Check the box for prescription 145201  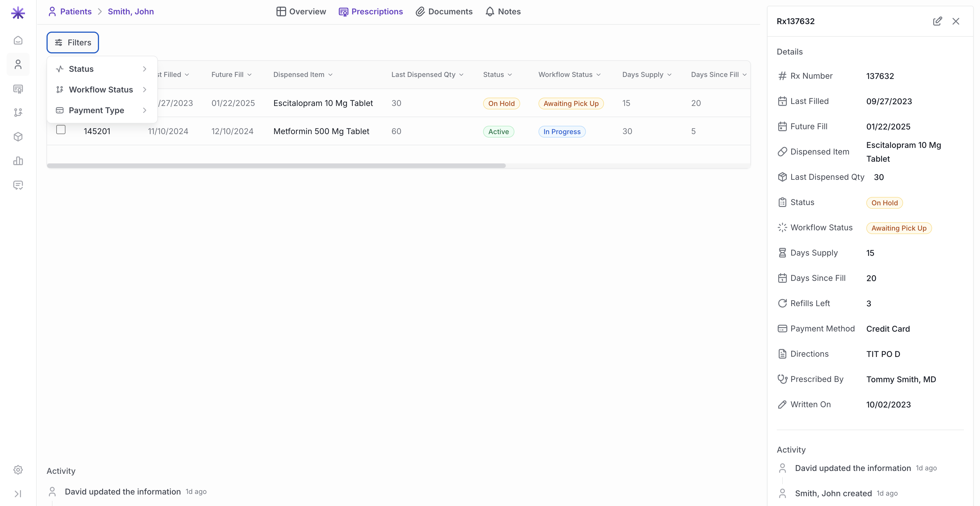click(x=61, y=130)
